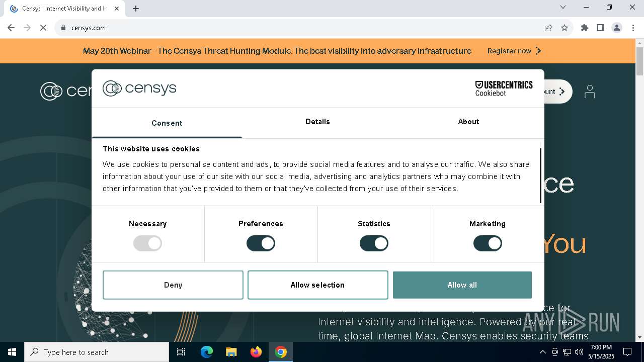The width and height of the screenshot is (644, 362).
Task: Open Chrome profile avatar icon
Action: tap(617, 28)
